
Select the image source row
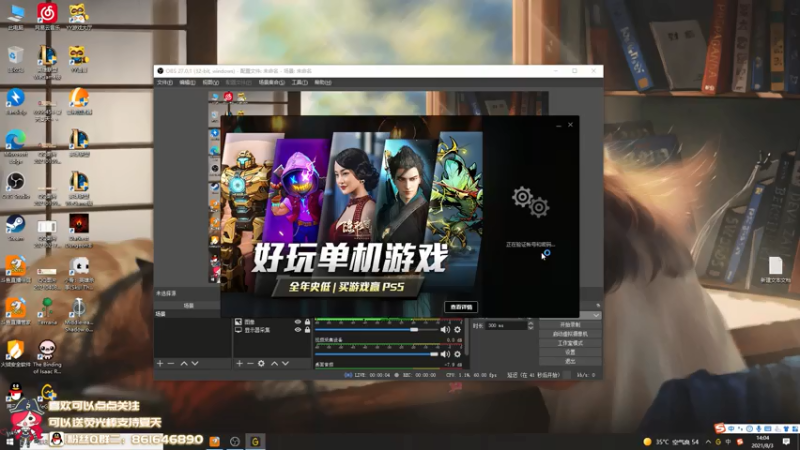[x=272, y=322]
